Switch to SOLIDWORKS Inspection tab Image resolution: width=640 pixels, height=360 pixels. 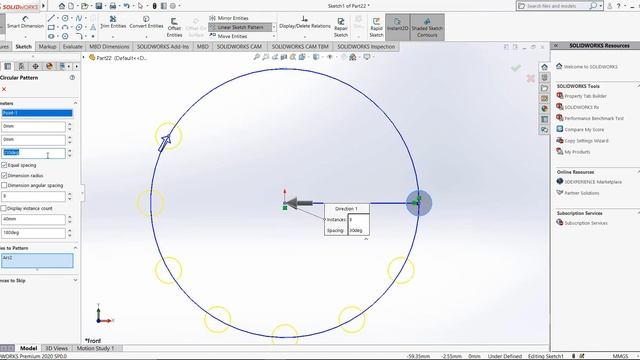(x=366, y=47)
